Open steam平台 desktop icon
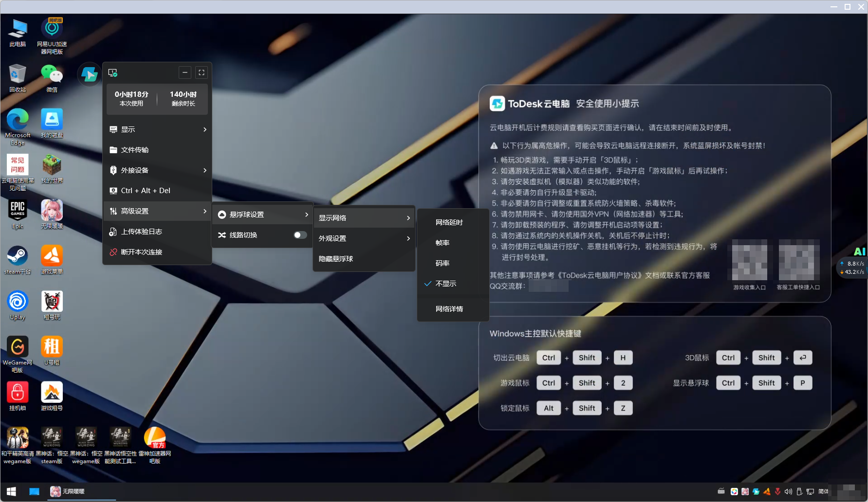Image resolution: width=868 pixels, height=502 pixels. click(18, 260)
